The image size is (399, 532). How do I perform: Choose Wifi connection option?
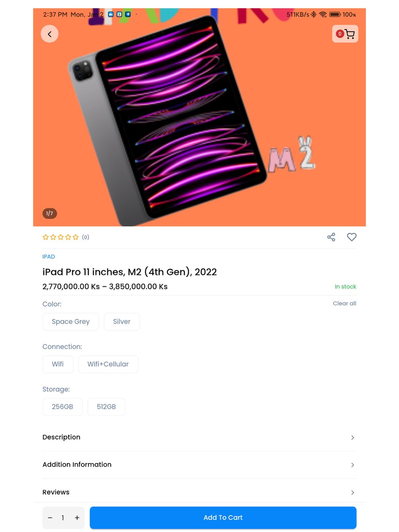pyautogui.click(x=58, y=364)
